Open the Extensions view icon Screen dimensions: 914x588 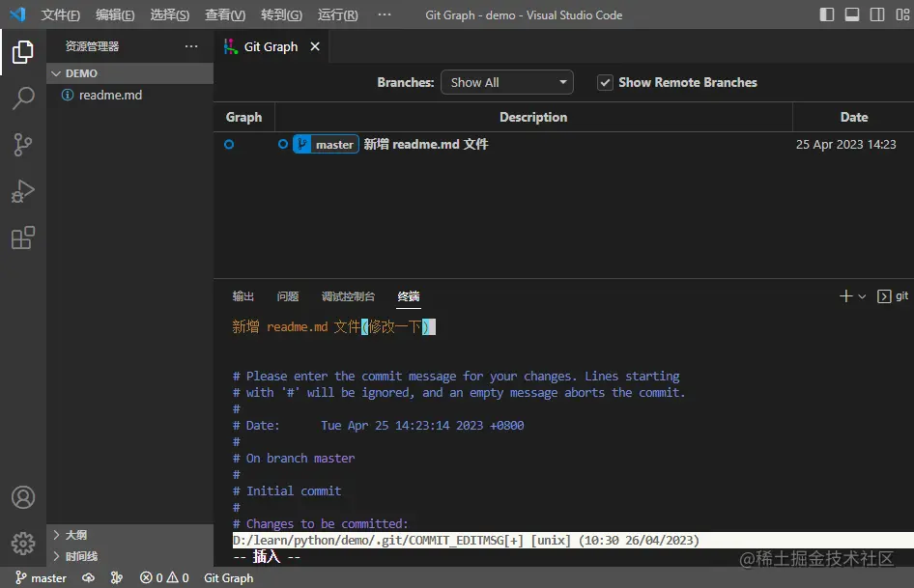pyautogui.click(x=23, y=238)
